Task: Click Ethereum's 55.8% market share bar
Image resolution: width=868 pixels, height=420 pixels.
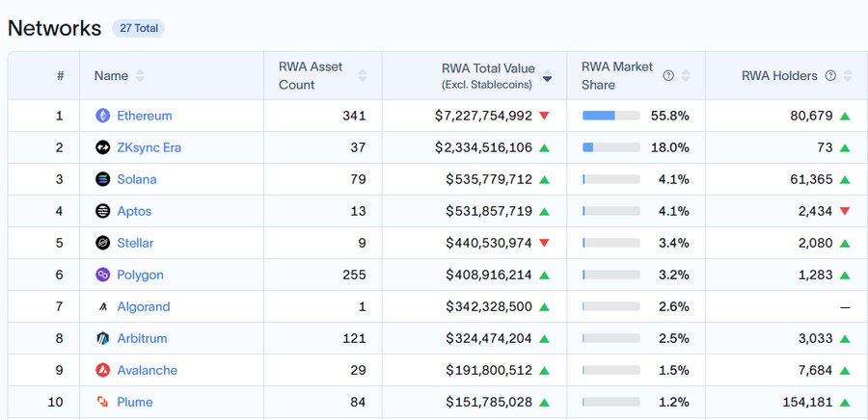Action: coord(611,116)
